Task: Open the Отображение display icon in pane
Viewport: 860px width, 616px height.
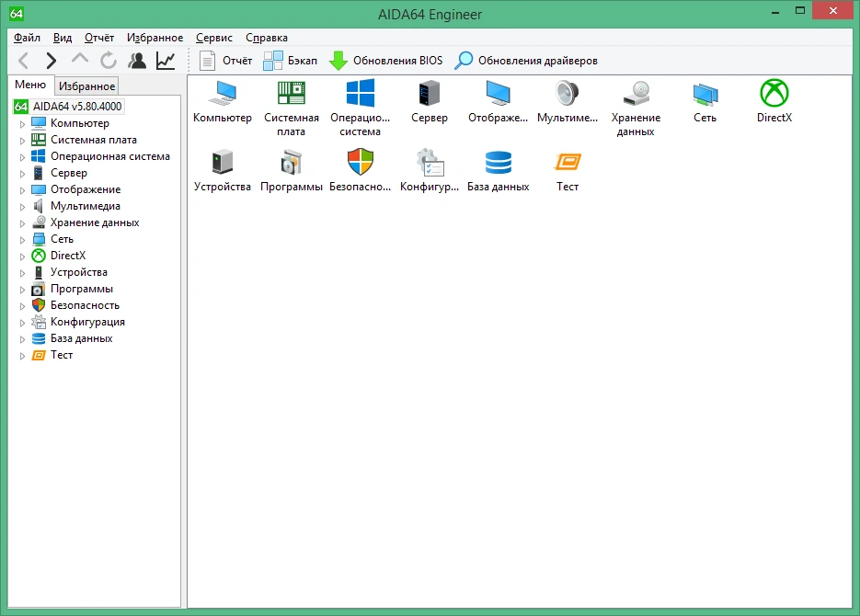Action: [498, 102]
